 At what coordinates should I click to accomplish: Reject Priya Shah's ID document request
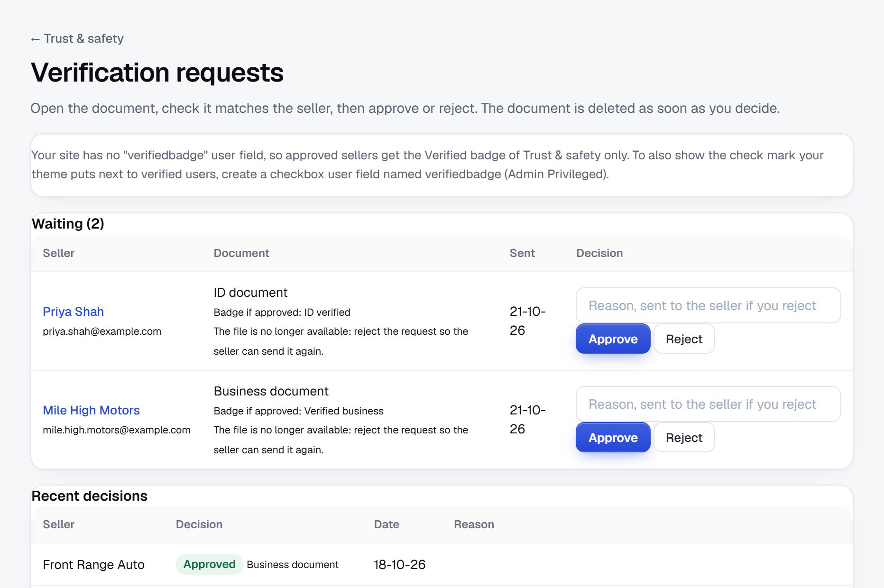684,339
